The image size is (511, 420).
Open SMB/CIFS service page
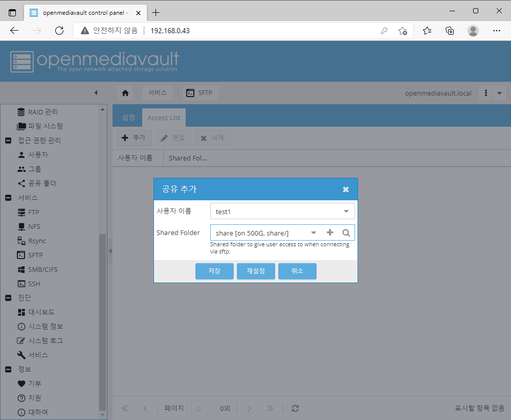pos(37,270)
